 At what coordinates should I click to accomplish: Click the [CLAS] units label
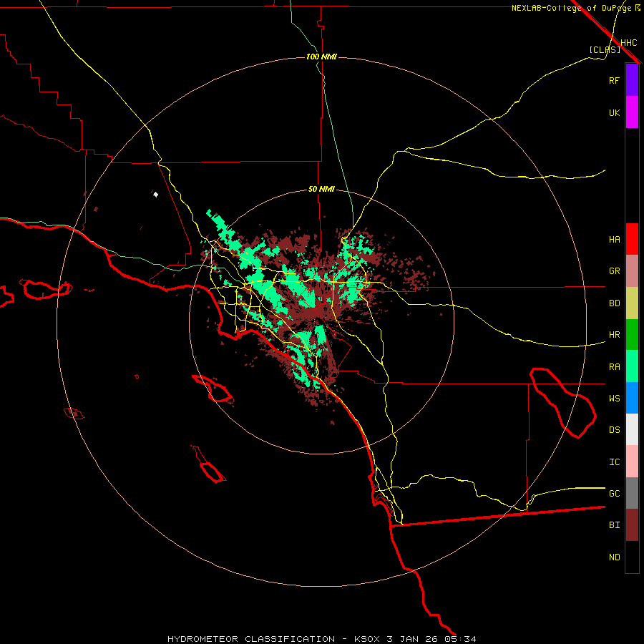point(605,49)
